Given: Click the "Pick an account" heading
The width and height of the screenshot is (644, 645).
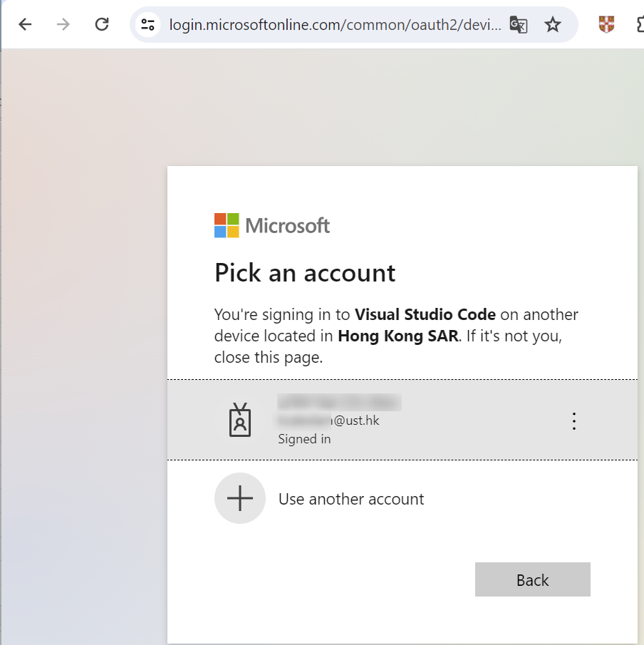Looking at the screenshot, I should [x=305, y=272].
